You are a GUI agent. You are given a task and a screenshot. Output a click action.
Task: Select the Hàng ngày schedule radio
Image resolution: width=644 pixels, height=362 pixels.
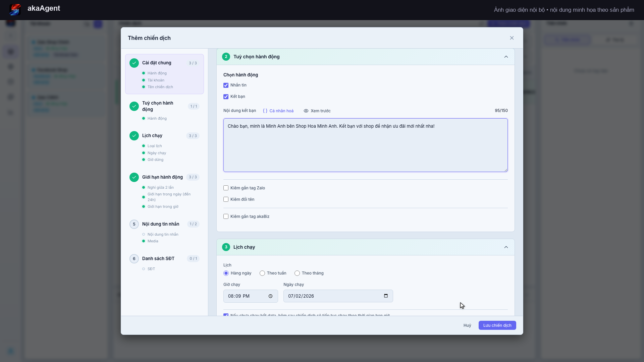(x=226, y=273)
